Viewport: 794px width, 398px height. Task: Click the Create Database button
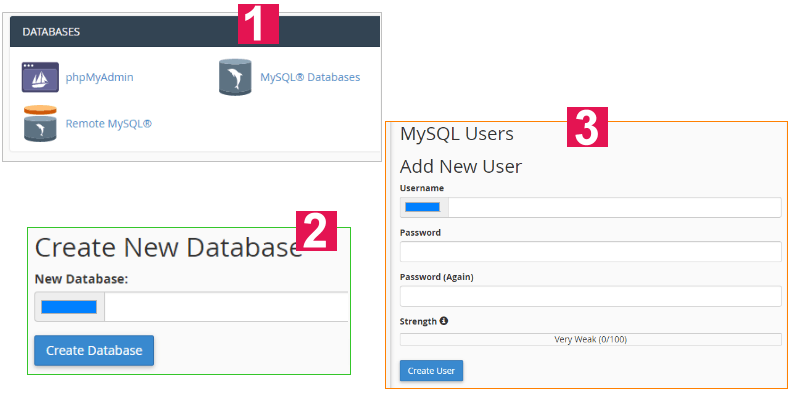(x=94, y=350)
